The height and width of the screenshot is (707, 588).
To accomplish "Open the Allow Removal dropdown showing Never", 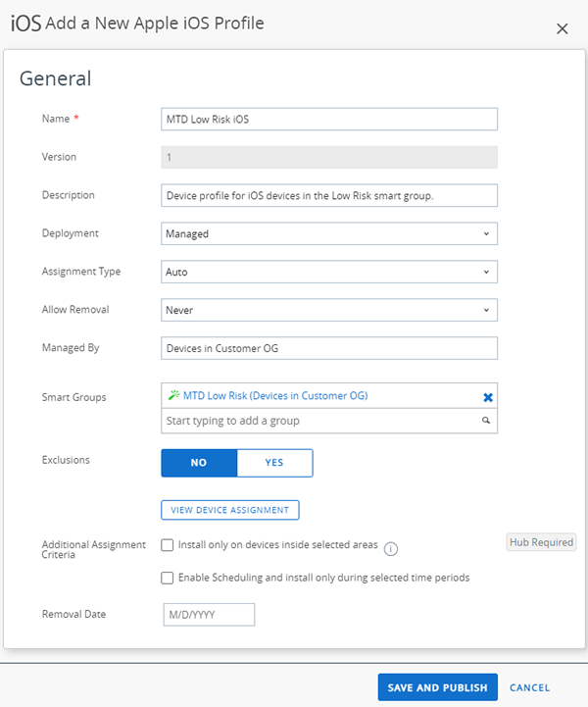I will click(x=329, y=310).
